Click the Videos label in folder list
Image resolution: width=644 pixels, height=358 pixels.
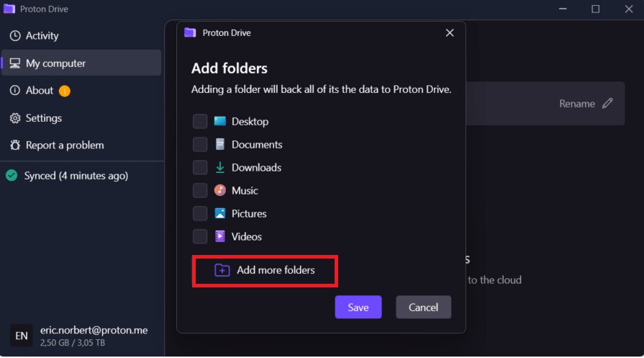click(247, 237)
